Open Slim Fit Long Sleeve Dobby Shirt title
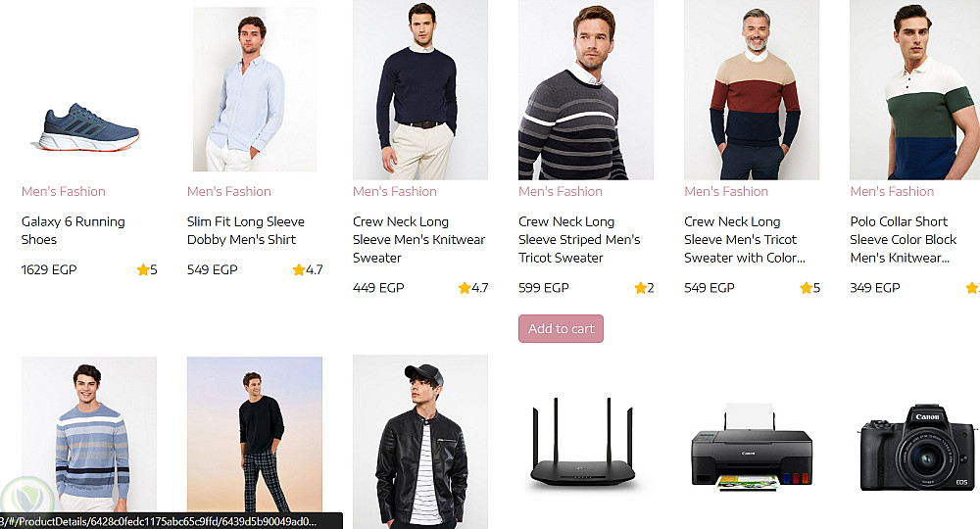Image resolution: width=980 pixels, height=529 pixels. click(x=246, y=230)
